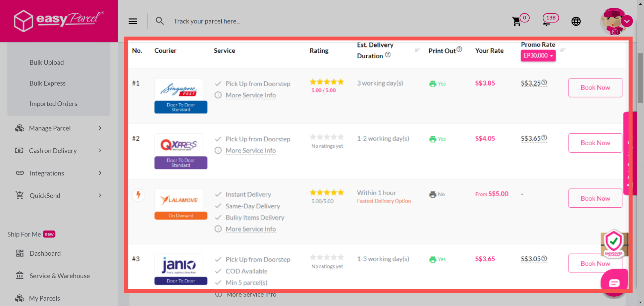The image size is (644, 306).
Task: Click the Service & Warehouse building icon
Action: (x=20, y=275)
